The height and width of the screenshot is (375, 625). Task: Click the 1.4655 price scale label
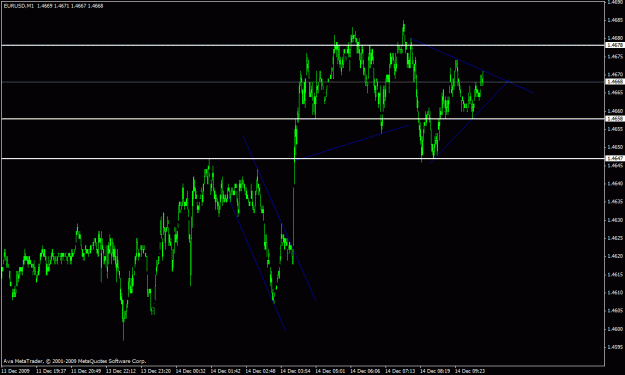click(x=615, y=129)
